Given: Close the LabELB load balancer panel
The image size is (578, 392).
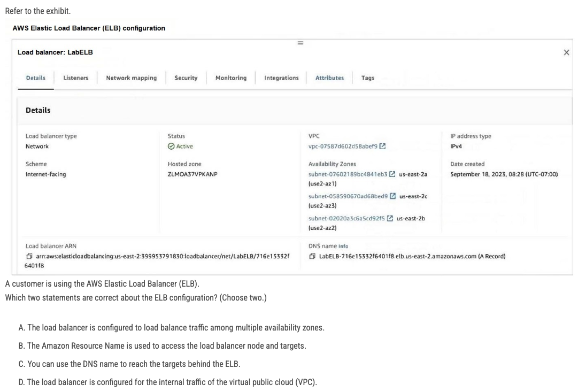Looking at the screenshot, I should point(566,52).
